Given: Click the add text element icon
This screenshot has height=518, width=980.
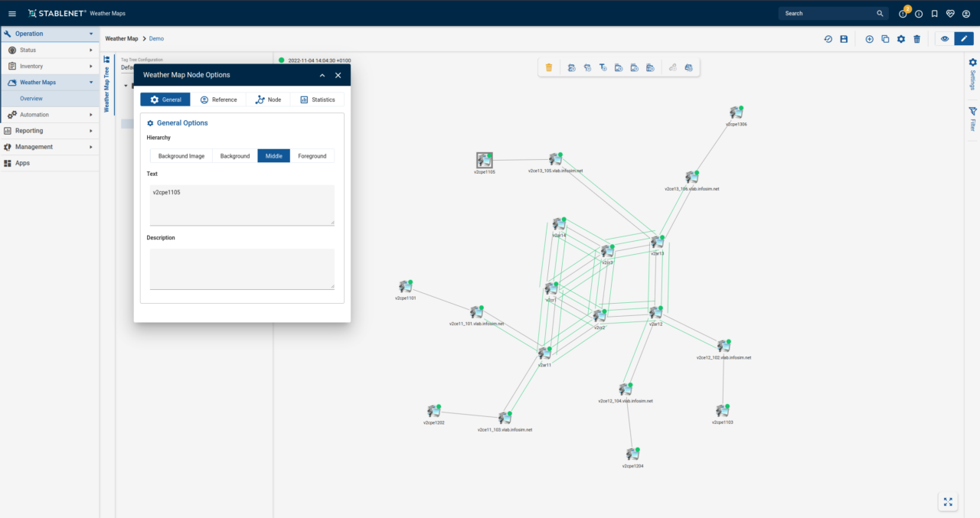Looking at the screenshot, I should [x=603, y=68].
